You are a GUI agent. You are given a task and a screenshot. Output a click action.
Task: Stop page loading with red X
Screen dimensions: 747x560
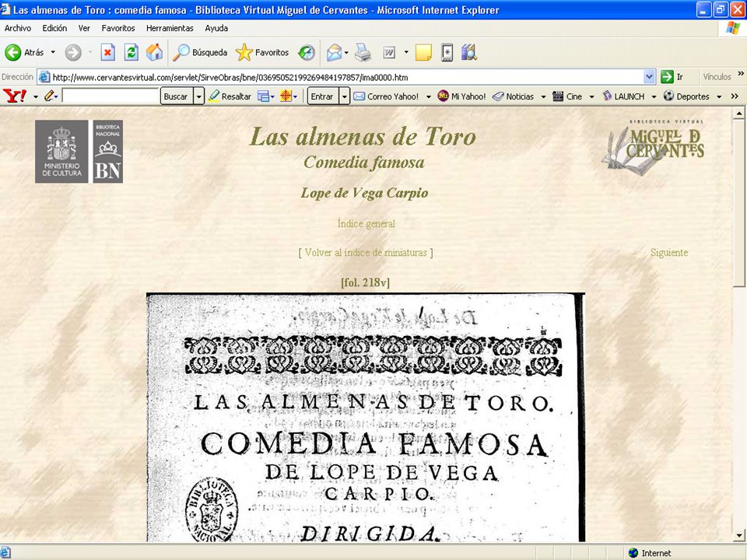coord(107,52)
